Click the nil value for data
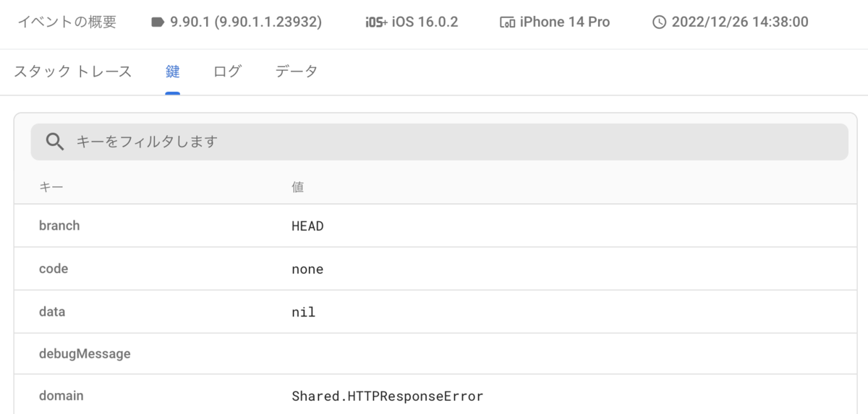 point(304,313)
